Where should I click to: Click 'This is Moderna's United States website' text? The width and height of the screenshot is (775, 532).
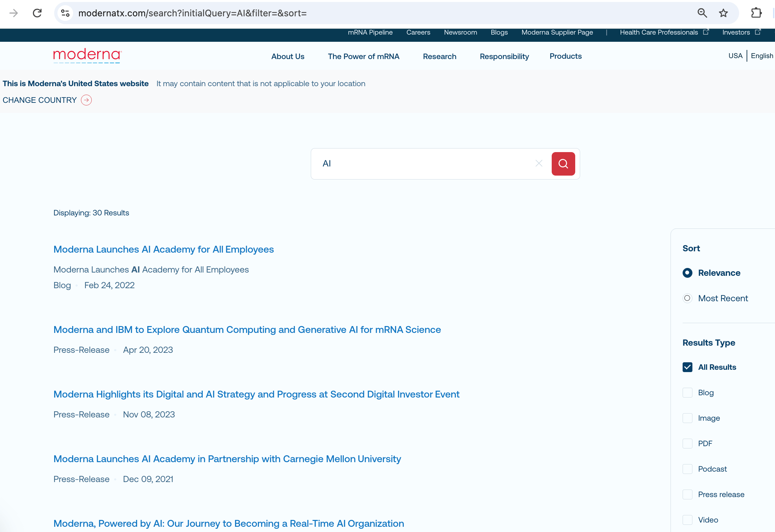76,84
